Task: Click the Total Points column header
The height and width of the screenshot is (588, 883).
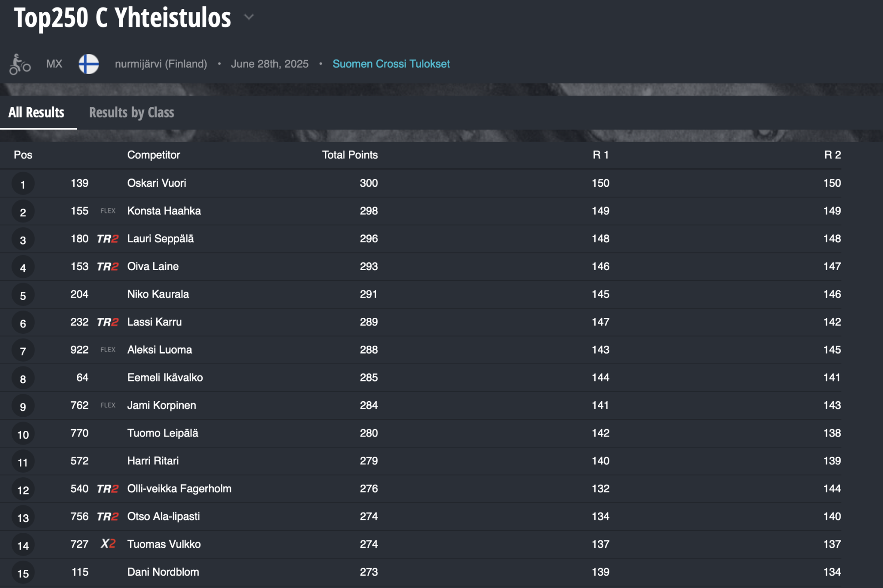Action: 350,155
